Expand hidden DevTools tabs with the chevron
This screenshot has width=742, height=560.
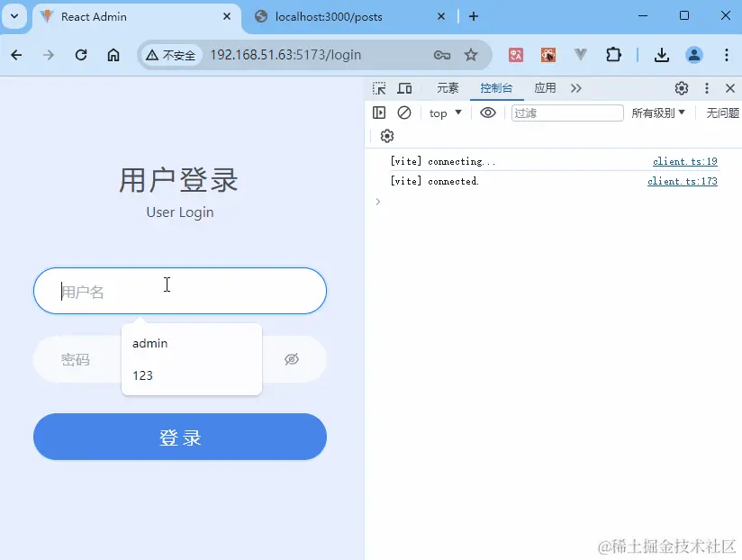point(576,87)
